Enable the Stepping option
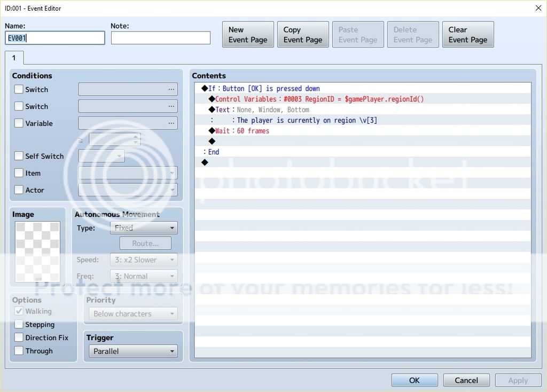Viewport: 547px width, 392px height. [x=19, y=325]
